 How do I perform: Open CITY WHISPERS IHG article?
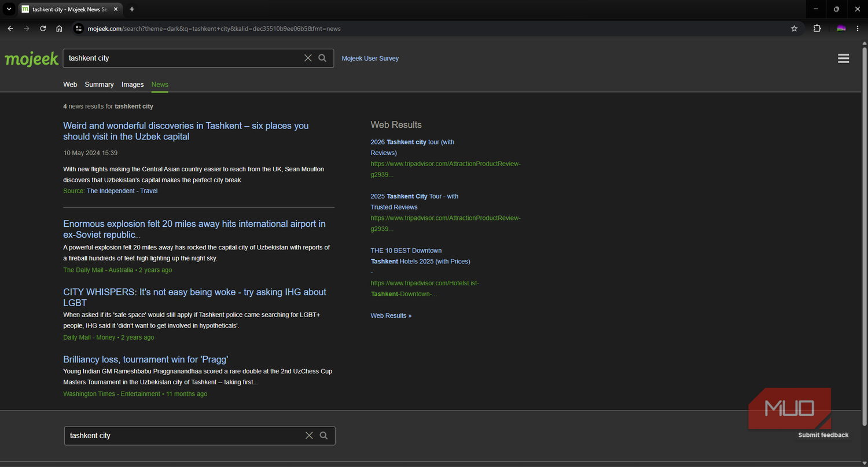pyautogui.click(x=194, y=297)
